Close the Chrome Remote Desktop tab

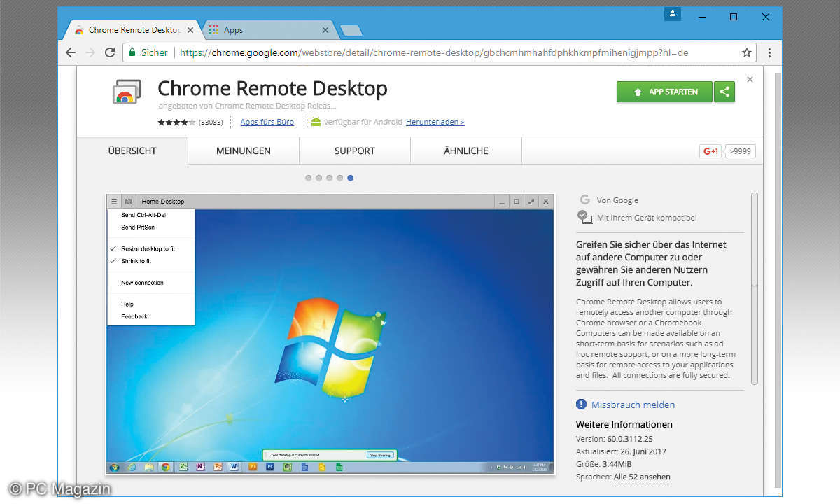coord(190,30)
